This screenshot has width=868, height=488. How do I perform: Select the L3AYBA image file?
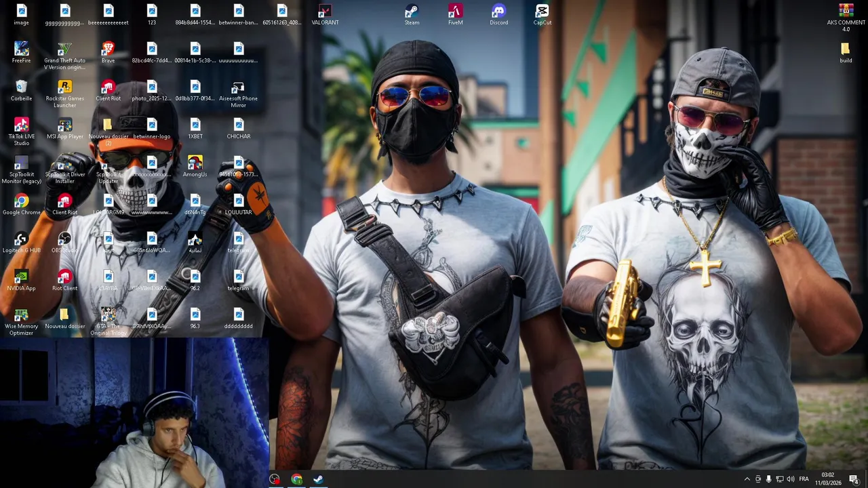[108, 281]
